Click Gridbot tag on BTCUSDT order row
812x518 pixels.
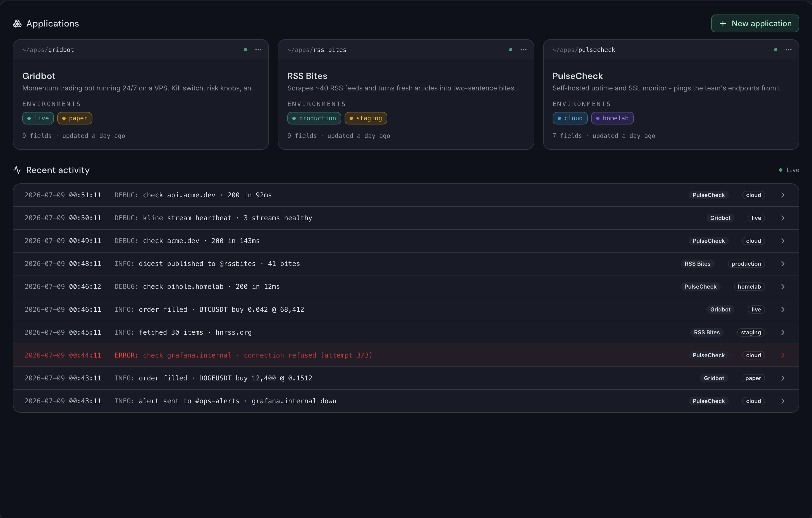pyautogui.click(x=720, y=310)
